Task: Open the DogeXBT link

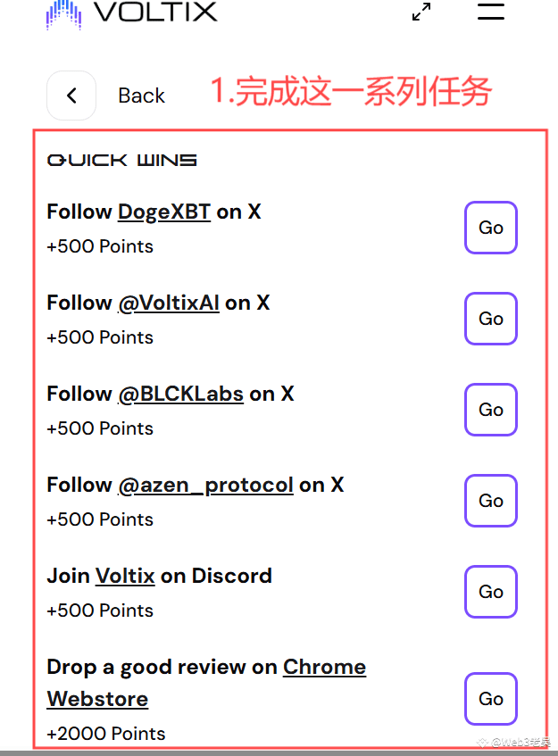Action: tap(164, 212)
